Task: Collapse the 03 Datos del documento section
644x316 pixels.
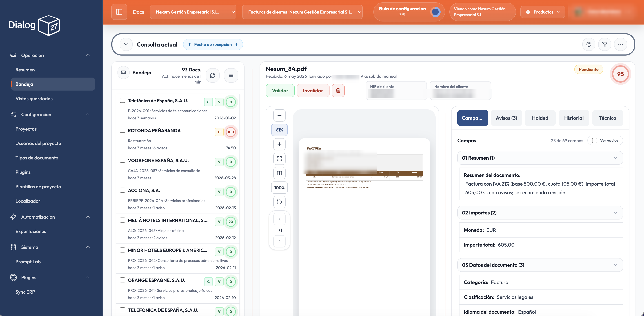Action: [x=540, y=265]
